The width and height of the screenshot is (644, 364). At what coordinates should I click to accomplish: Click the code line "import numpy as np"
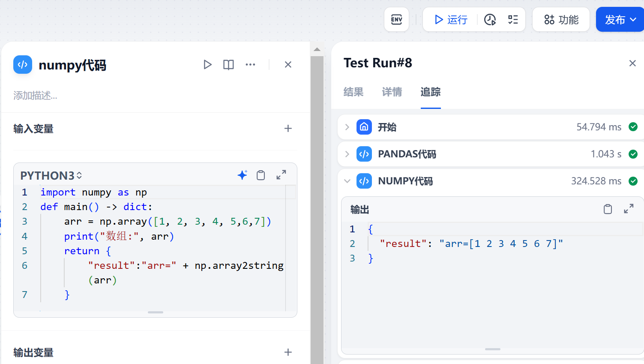pyautogui.click(x=93, y=192)
